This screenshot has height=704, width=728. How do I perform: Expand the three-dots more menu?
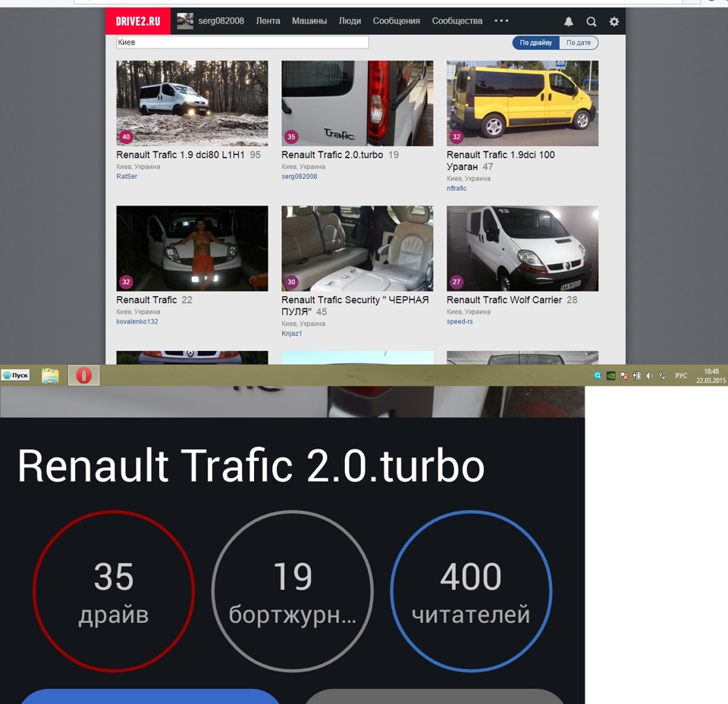(x=501, y=21)
